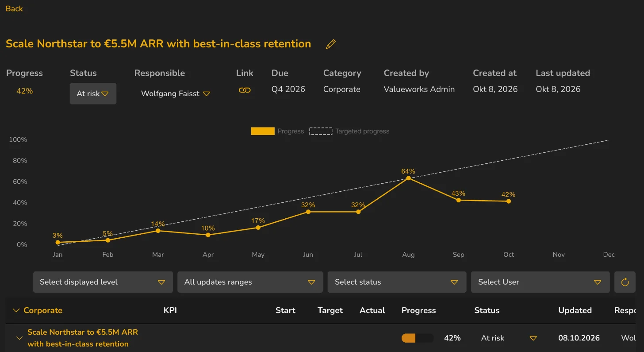Screen dimensions: 644x352
Task: Open the chain link icon under Link
Action: click(x=245, y=90)
